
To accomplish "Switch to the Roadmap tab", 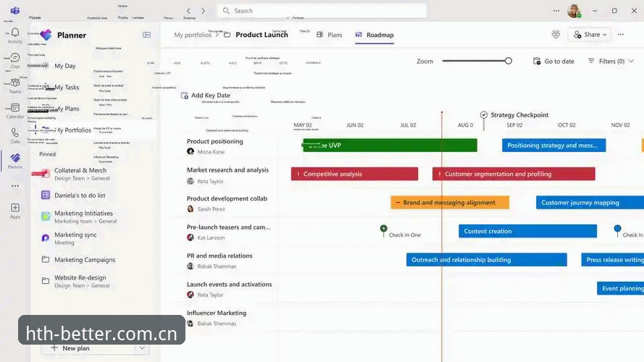I will tap(375, 35).
